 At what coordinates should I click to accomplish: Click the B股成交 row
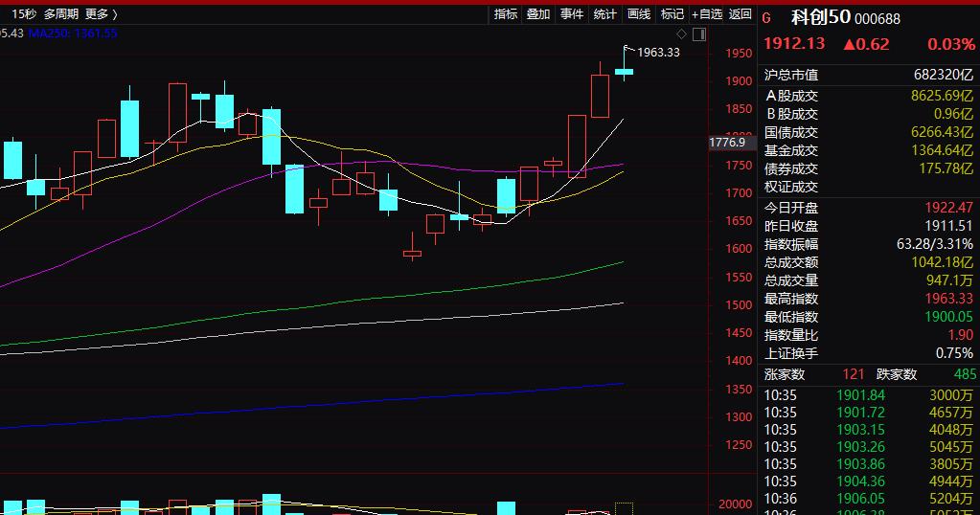pyautogui.click(x=869, y=114)
